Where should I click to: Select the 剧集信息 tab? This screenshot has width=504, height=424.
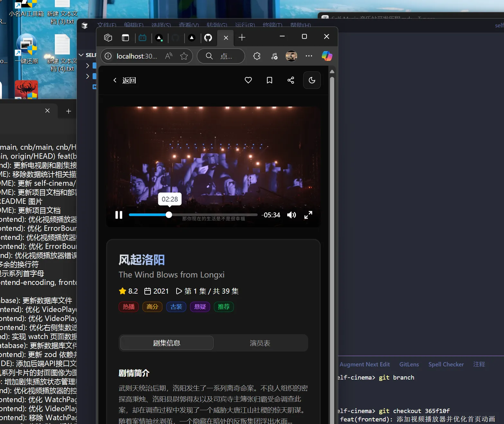point(167,343)
